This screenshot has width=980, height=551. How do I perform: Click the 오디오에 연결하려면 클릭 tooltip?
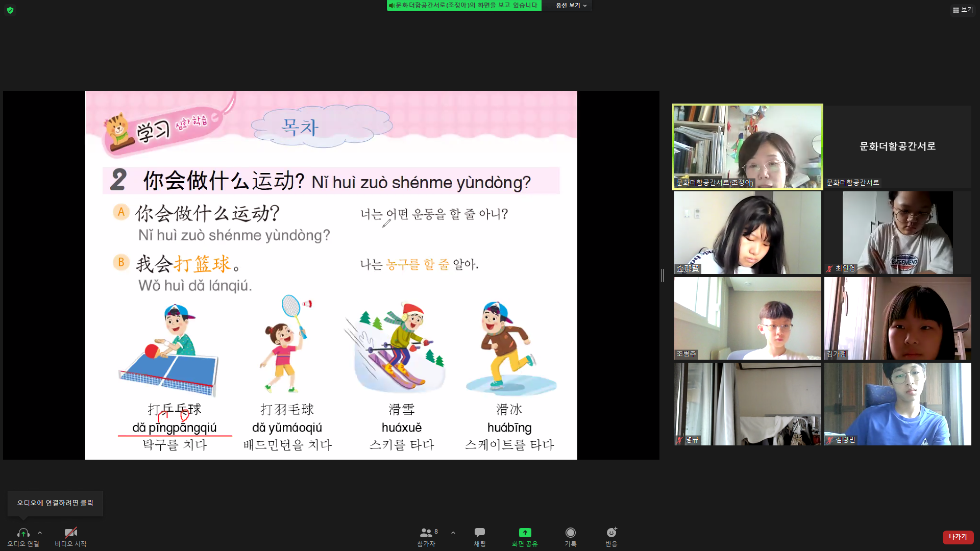(55, 503)
